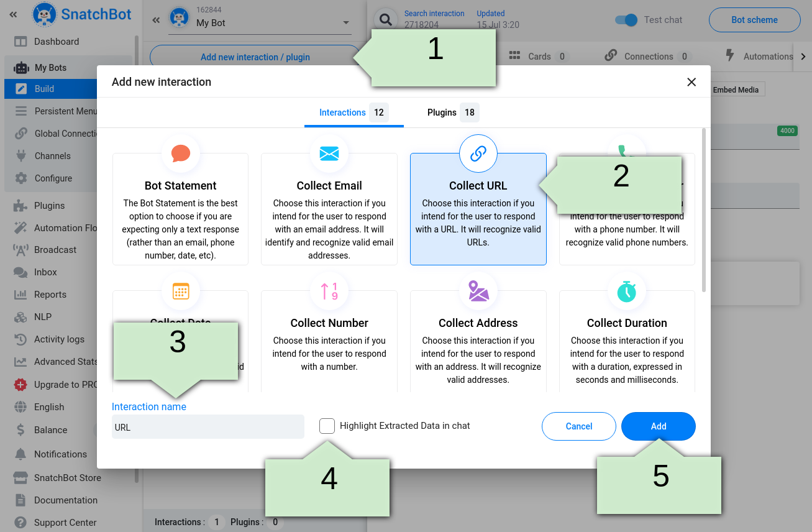Select the Plugins tab in dialog

tap(453, 112)
